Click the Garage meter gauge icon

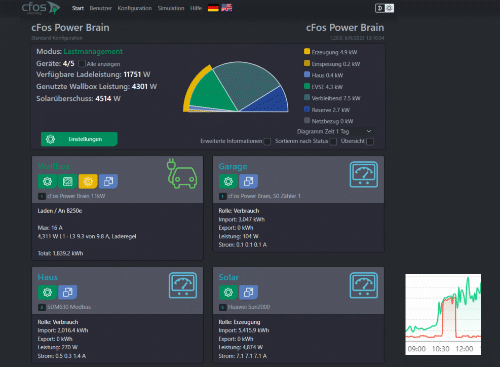point(364,174)
